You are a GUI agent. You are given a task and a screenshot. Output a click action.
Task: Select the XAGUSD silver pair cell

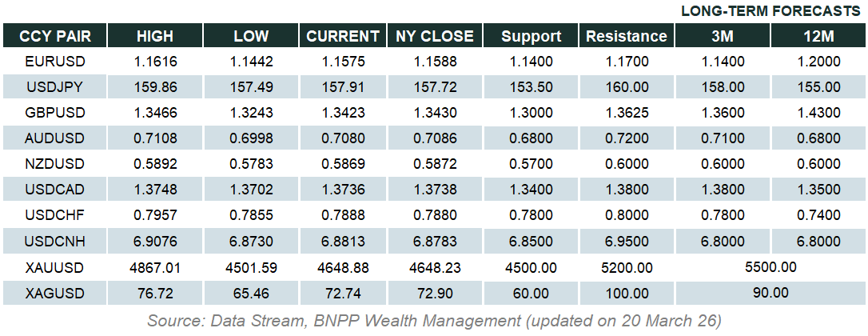(x=55, y=293)
